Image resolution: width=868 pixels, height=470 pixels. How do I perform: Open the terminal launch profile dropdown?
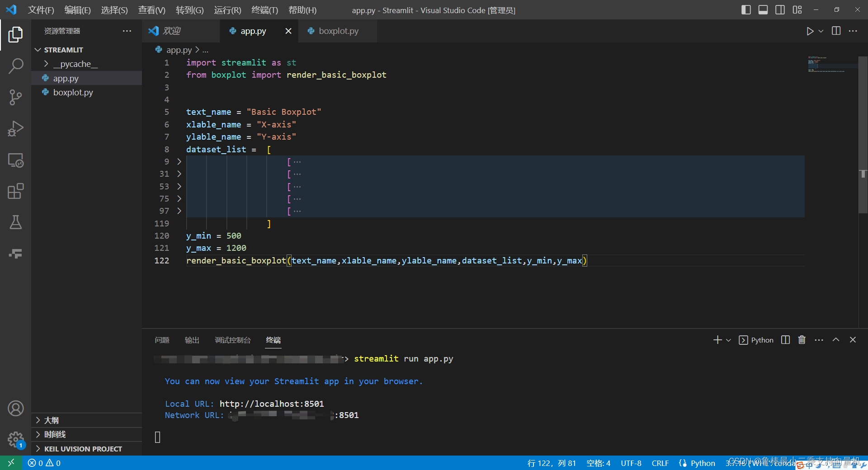[x=728, y=340]
